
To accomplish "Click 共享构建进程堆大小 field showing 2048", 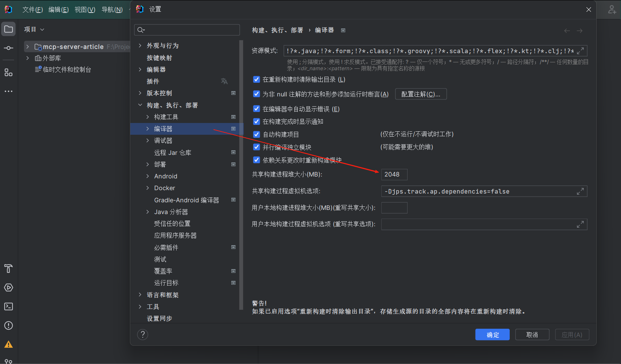I will (x=394, y=175).
